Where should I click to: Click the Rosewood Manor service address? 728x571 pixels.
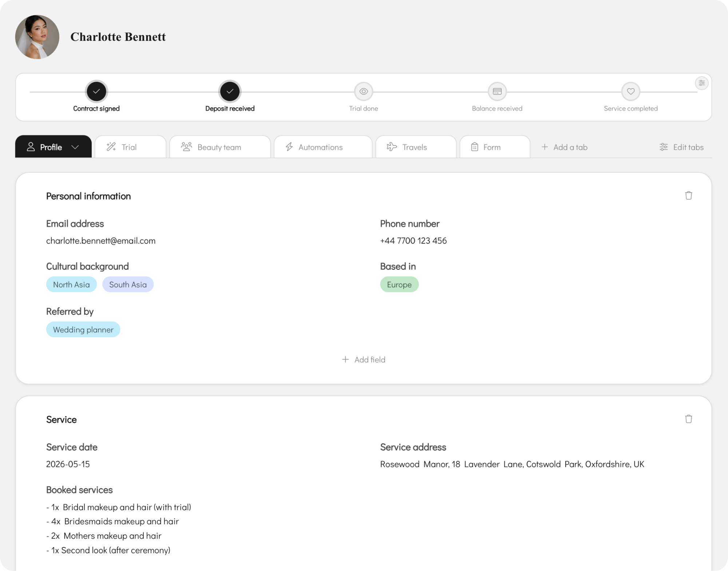pos(512,464)
